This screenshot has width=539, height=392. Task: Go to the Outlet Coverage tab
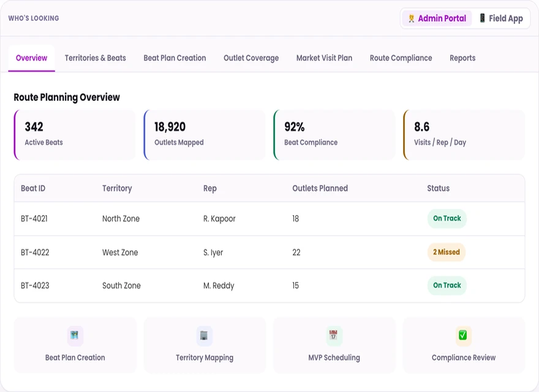coord(251,58)
